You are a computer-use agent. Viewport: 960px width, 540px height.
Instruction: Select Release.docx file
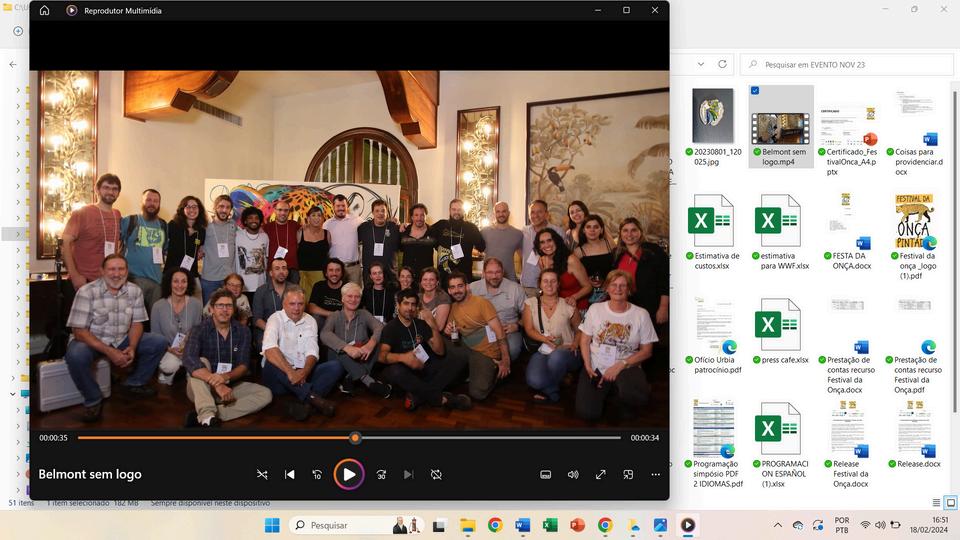[914, 433]
